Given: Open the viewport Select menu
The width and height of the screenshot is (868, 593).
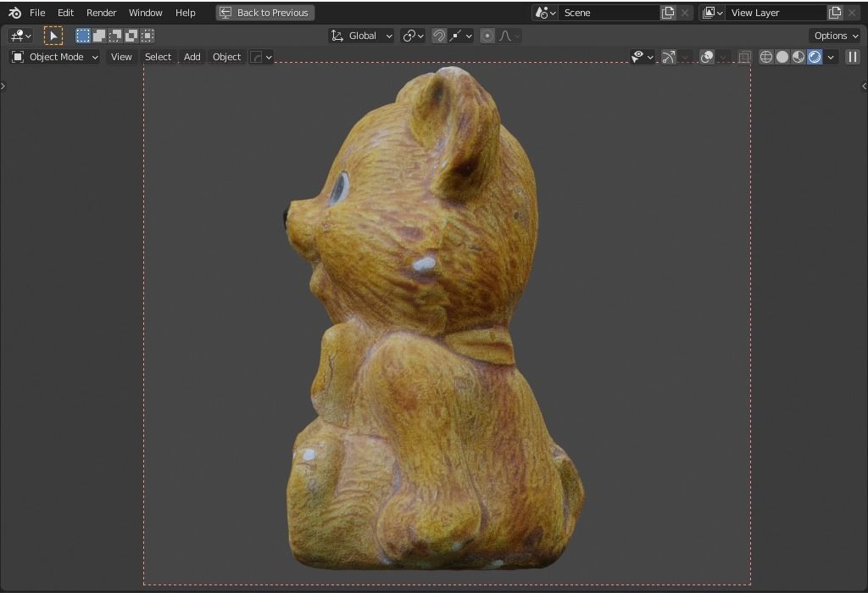Looking at the screenshot, I should pos(158,57).
